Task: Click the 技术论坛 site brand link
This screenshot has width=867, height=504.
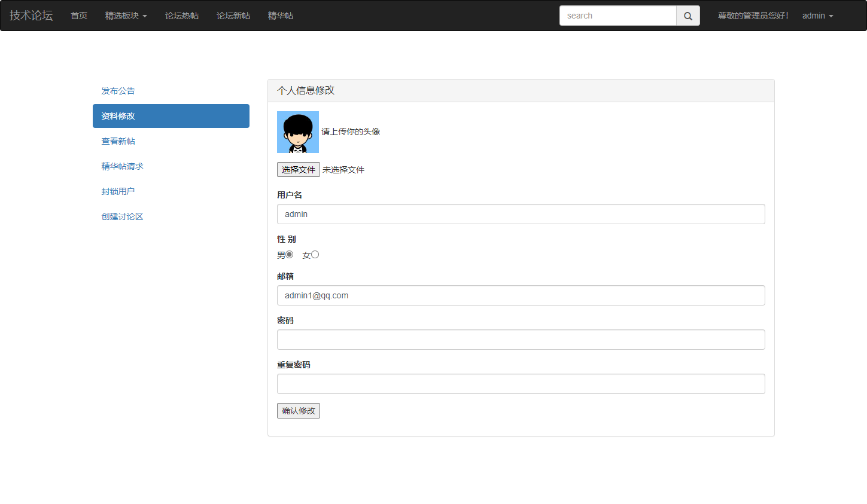Action: pos(31,16)
